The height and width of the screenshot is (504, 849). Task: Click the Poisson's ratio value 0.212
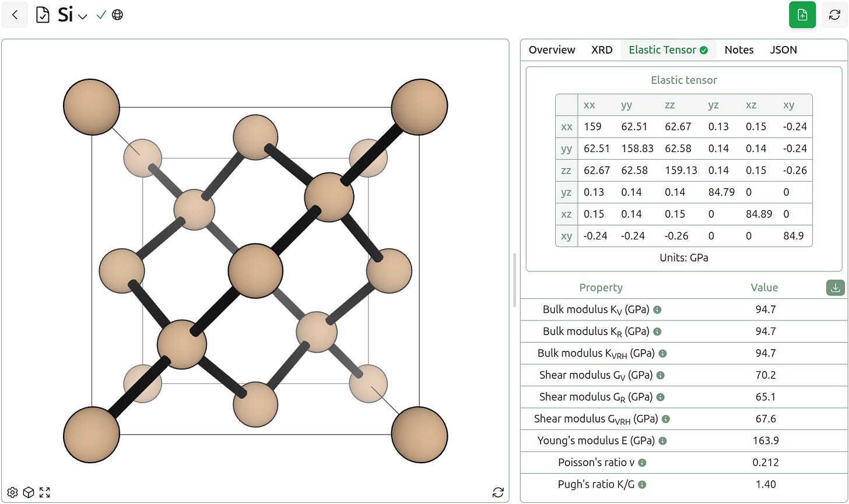[766, 463]
